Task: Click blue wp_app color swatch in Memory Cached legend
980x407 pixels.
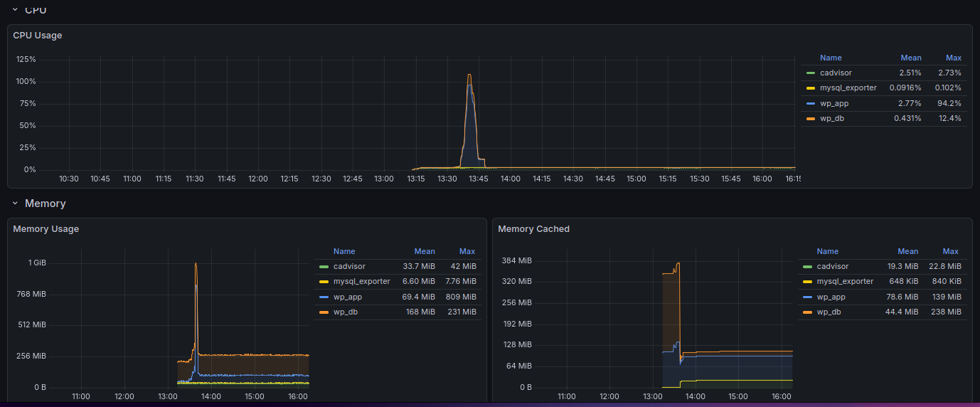Action: pos(808,297)
